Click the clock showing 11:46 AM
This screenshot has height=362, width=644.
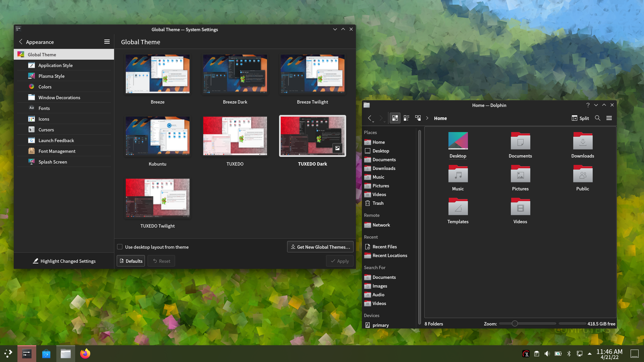(609, 352)
